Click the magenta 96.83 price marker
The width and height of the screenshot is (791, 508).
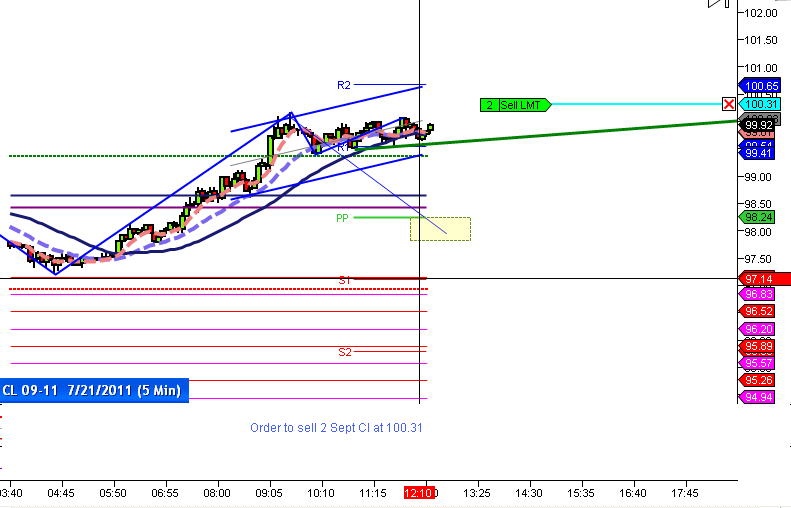point(758,294)
